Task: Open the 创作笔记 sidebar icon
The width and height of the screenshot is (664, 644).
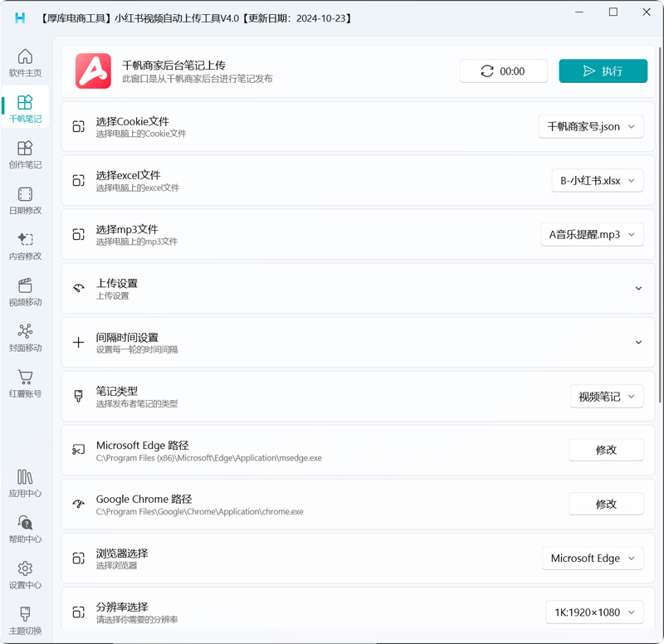Action: (x=25, y=149)
